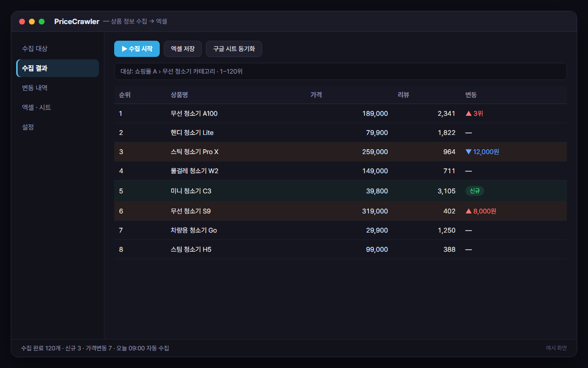588x368 pixels.
Task: Click the ▲ 8,000원 price increase
Action: point(481,211)
